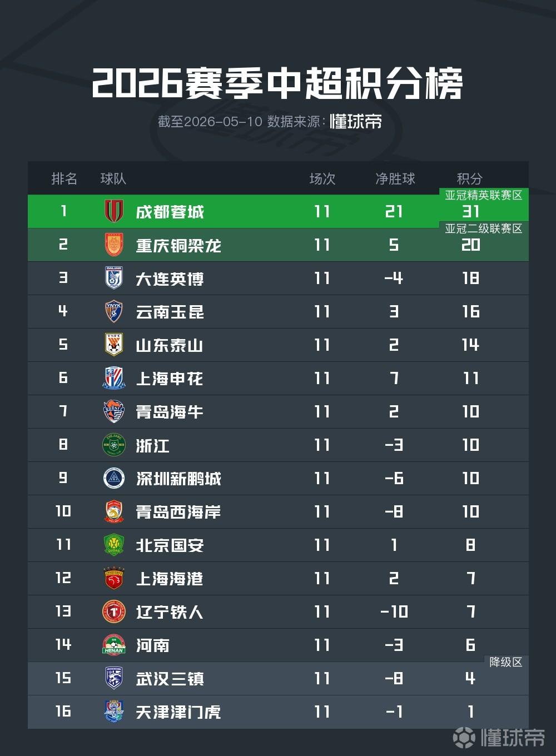
Task: Select the 山东泰山 team logo
Action: 114,345
